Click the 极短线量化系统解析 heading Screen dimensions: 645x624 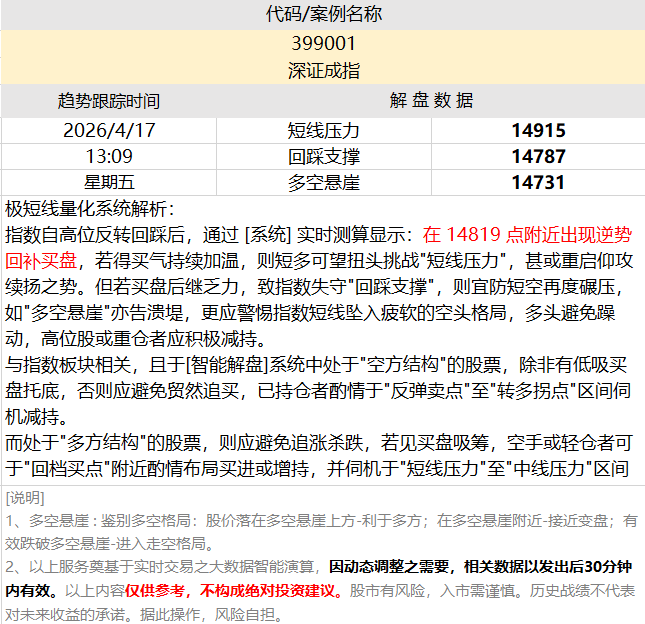(90, 209)
